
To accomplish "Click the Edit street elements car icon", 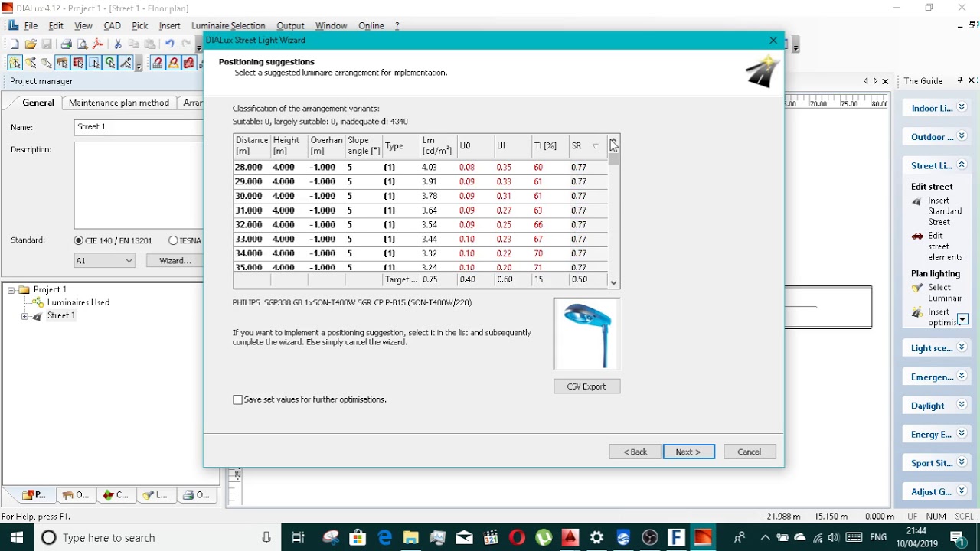I will [x=917, y=236].
